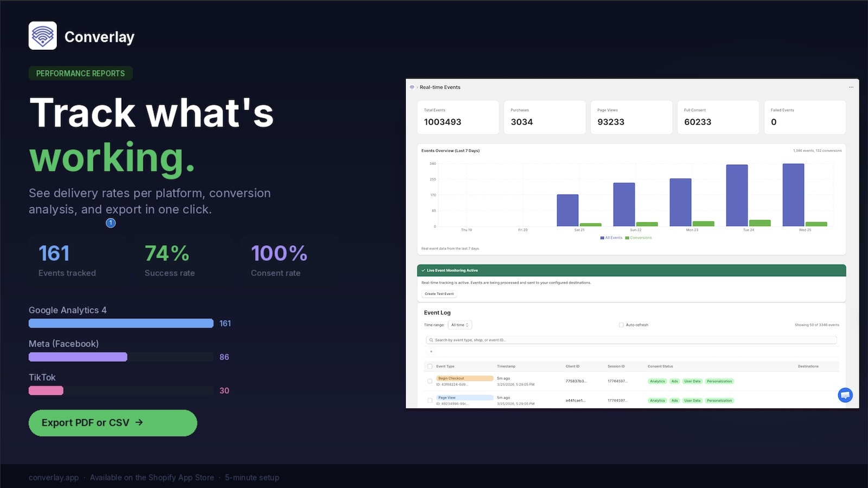Click the Sun 22 All Events bar
Image resolution: width=868 pixels, height=488 pixels.
tap(624, 204)
